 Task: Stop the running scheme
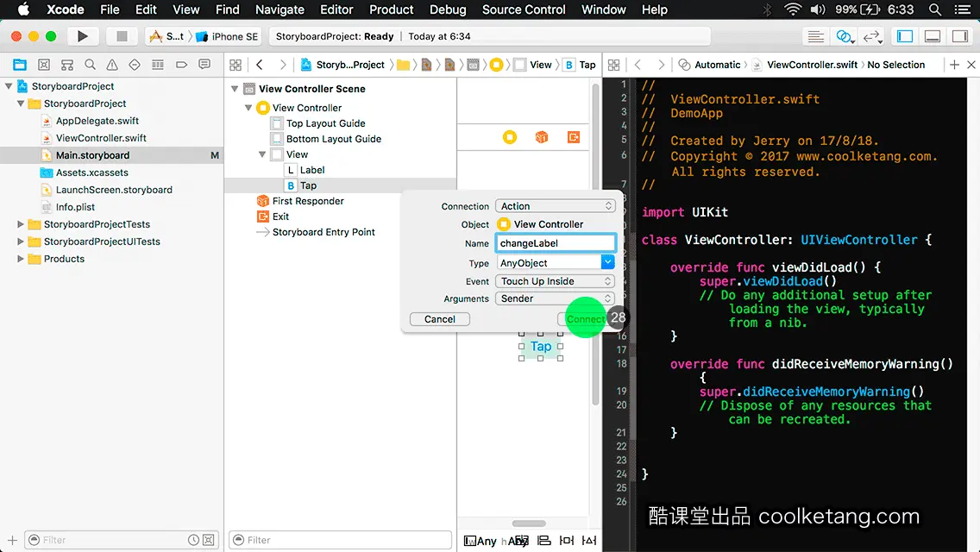(122, 36)
